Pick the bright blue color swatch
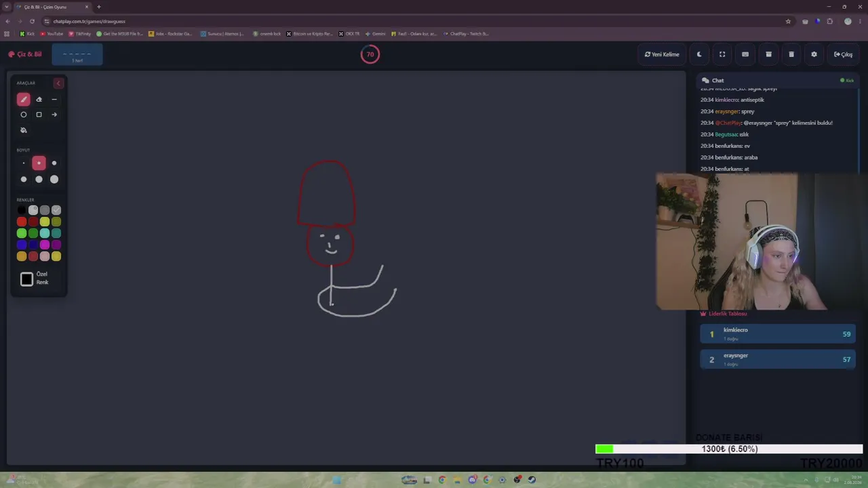 point(22,245)
